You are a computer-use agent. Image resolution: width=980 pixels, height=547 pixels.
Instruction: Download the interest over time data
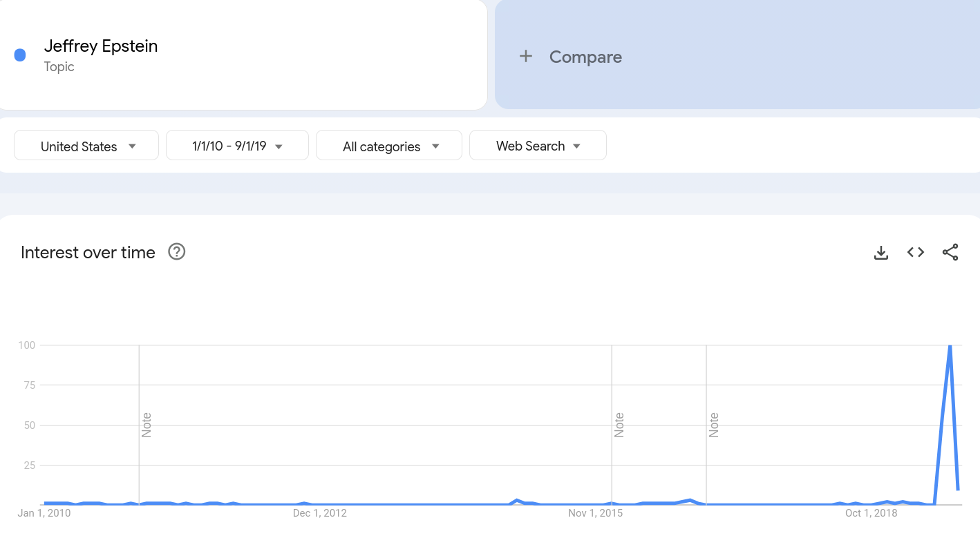tap(881, 253)
